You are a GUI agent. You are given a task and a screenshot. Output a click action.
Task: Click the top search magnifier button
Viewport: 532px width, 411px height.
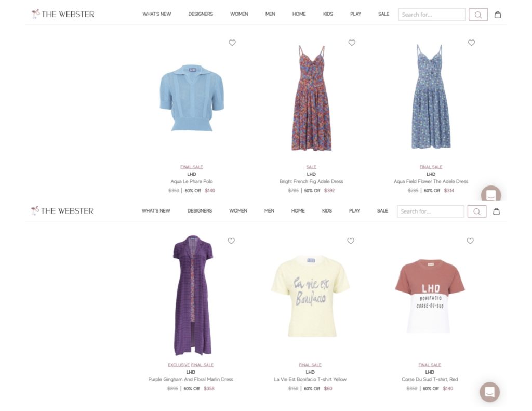click(478, 15)
